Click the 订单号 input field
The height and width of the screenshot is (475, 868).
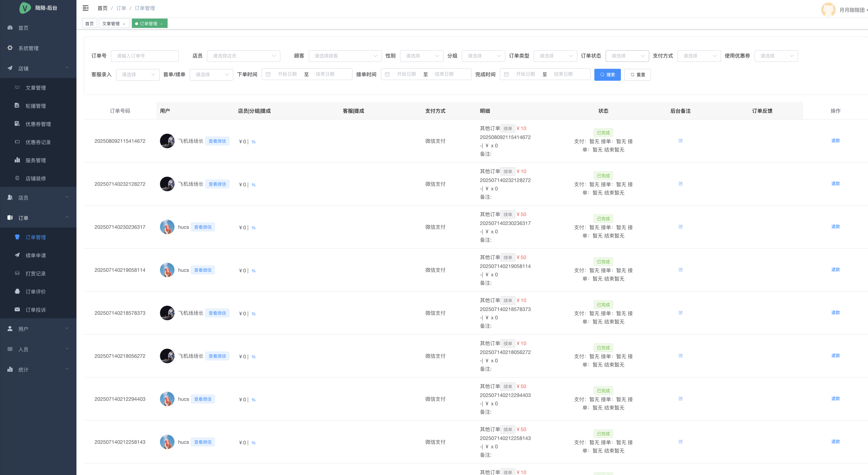(x=145, y=56)
